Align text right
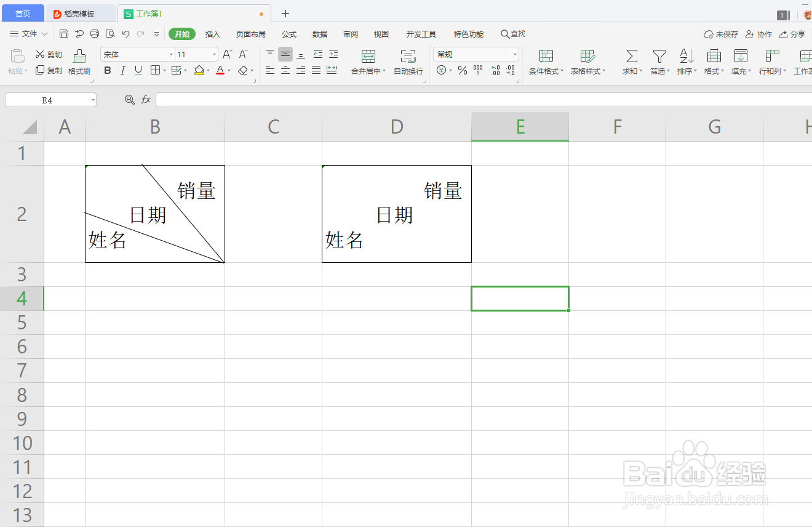Screen dimensions: 812x527 (301, 70)
